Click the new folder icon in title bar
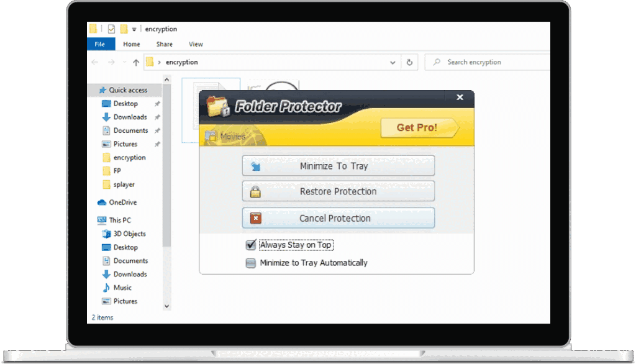 124,29
